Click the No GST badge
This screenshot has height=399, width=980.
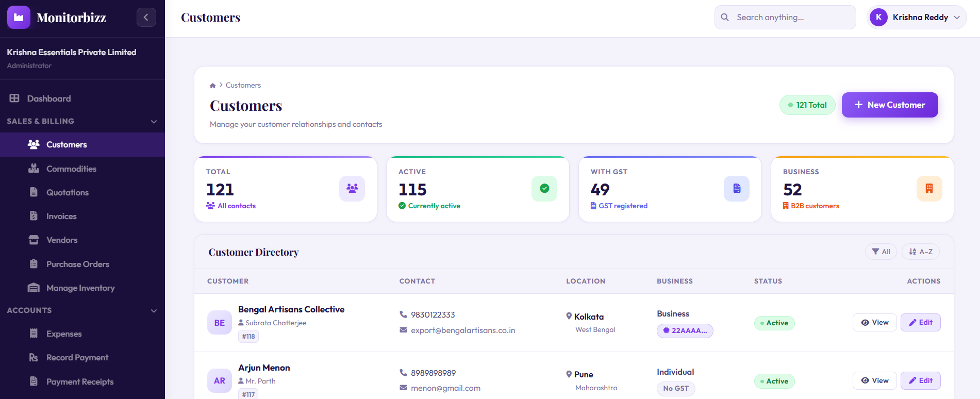tap(676, 388)
